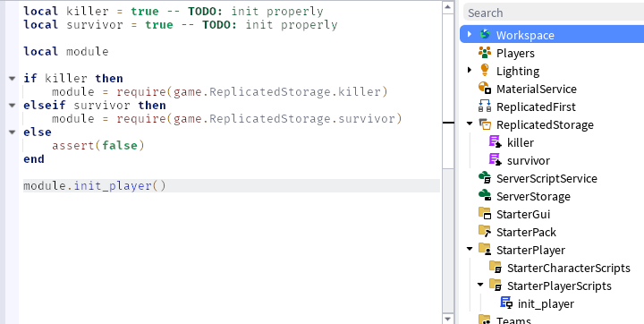
Task: Click the StarterPlayer folder icon
Action: point(485,250)
